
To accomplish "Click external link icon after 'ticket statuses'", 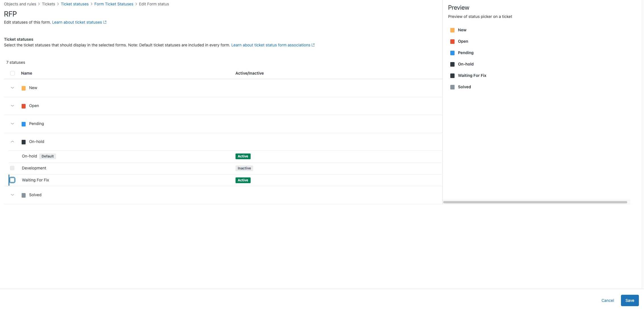I will click(105, 22).
